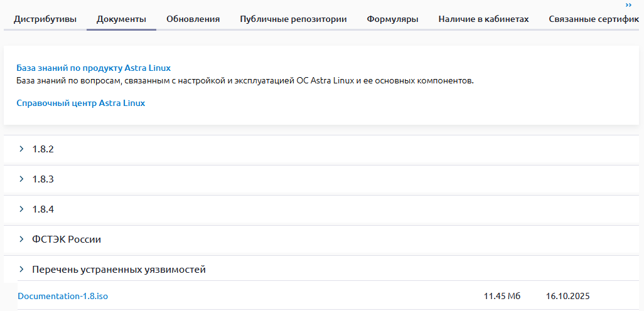
Task: Open the Связанные сертификаты tab
Action: tap(594, 19)
